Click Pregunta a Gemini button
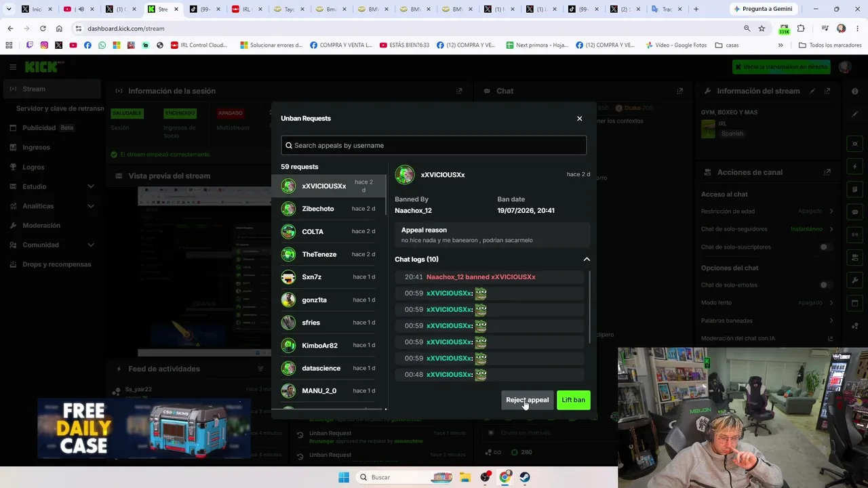 pos(762,9)
